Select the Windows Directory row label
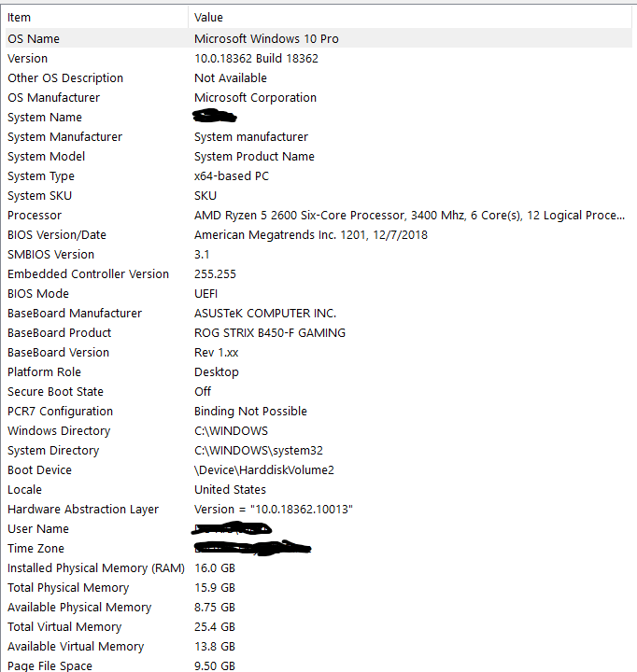Image resolution: width=637 pixels, height=672 pixels. [59, 431]
